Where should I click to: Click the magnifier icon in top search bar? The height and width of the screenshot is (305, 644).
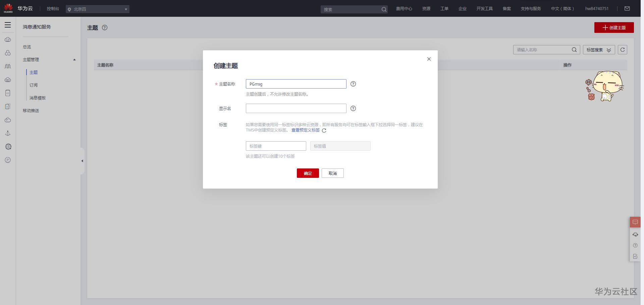384,9
